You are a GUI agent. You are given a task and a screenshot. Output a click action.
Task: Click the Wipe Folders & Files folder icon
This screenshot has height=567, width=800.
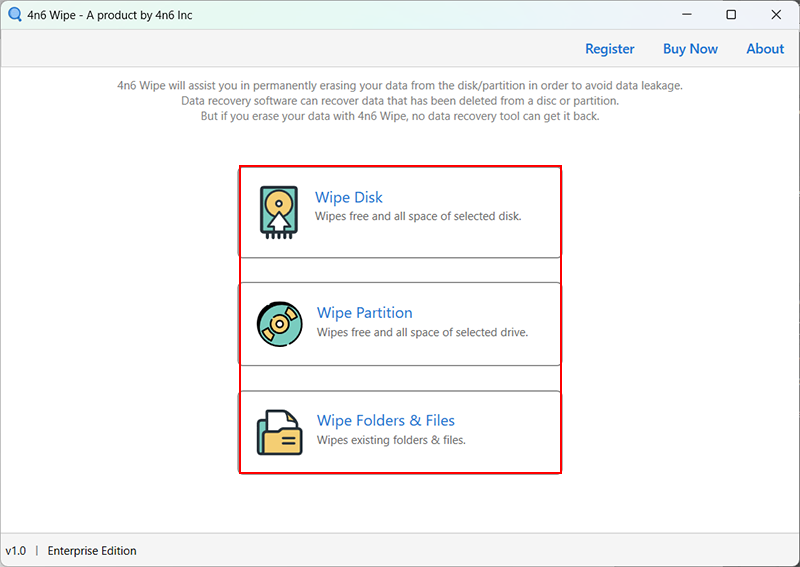[x=279, y=432]
